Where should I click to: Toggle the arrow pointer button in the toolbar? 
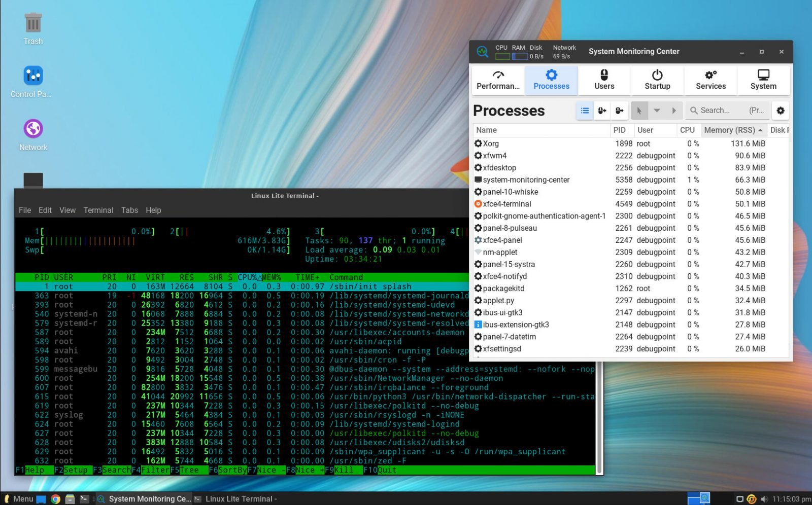tap(639, 110)
